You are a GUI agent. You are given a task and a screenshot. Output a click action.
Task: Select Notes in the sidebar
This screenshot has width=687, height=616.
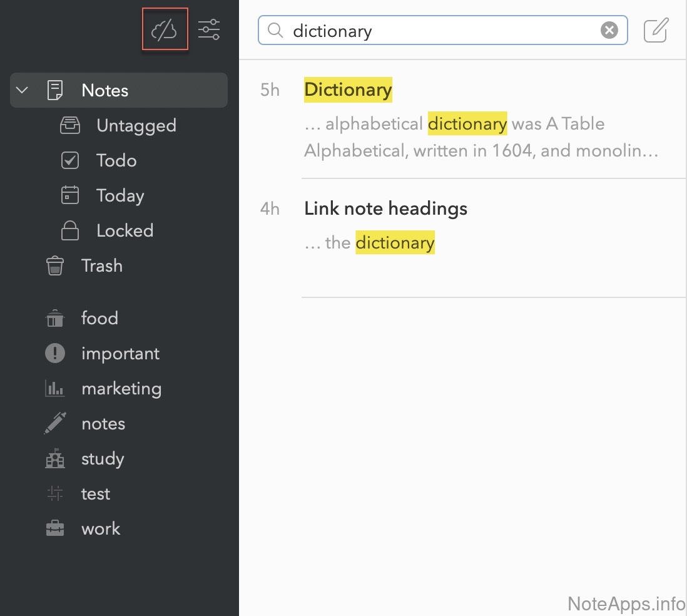pos(105,90)
